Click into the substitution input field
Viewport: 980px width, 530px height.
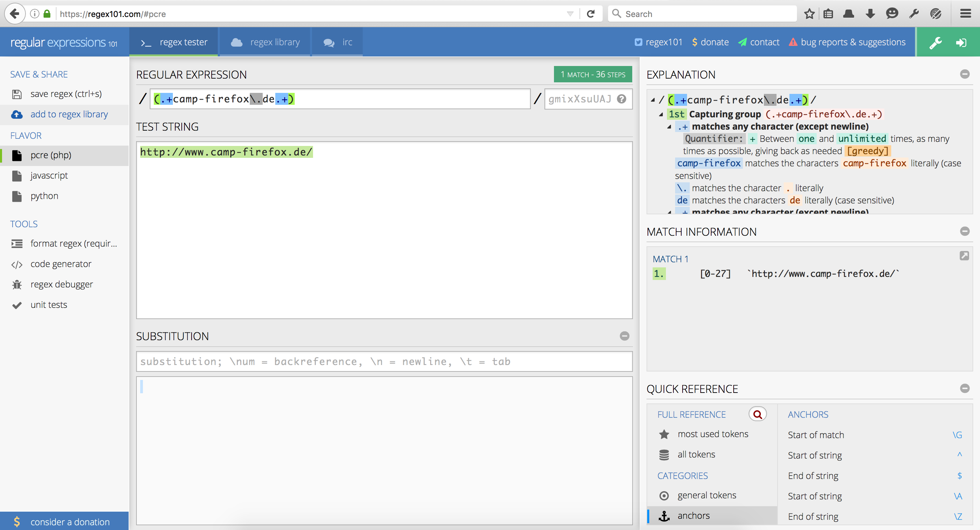click(384, 361)
